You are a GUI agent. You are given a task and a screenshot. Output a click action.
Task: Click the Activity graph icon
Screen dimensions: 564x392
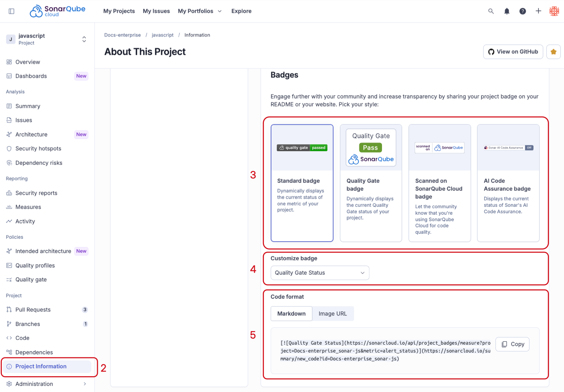coord(9,221)
